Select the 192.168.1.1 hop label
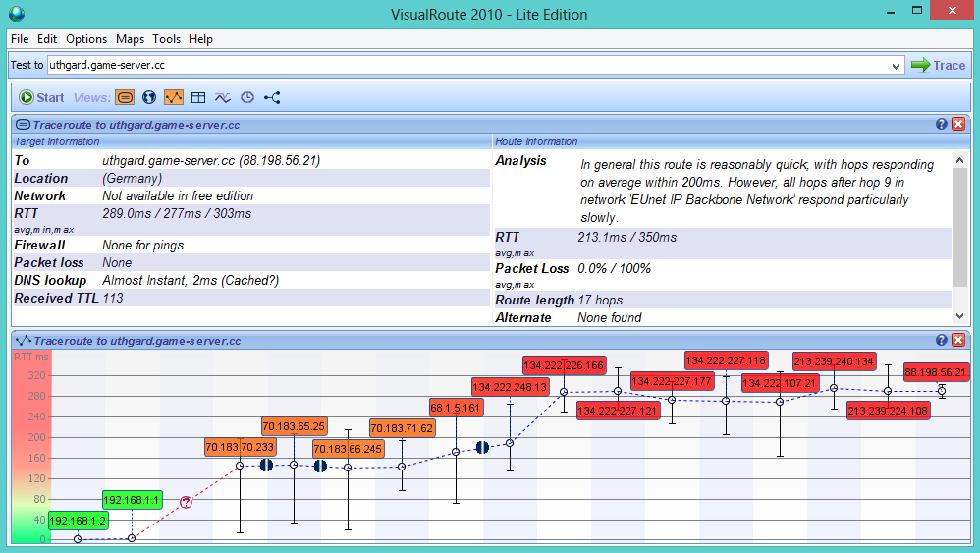Screen dimensions: 980x553 click(132, 500)
